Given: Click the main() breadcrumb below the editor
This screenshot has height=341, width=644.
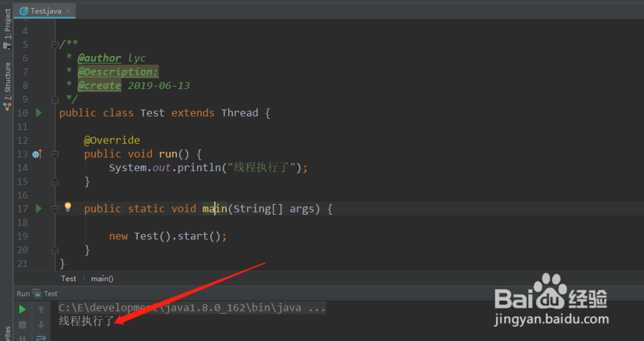Looking at the screenshot, I should 102,279.
